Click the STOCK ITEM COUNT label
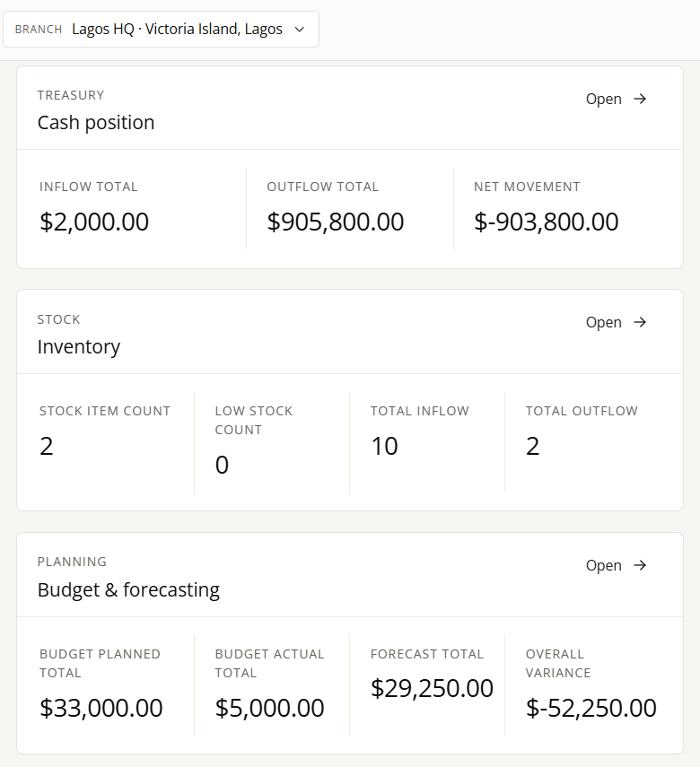This screenshot has height=767, width=700. point(105,411)
